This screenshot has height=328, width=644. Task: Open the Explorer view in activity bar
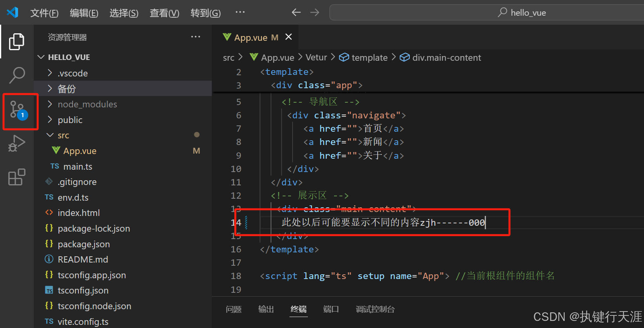[16, 42]
